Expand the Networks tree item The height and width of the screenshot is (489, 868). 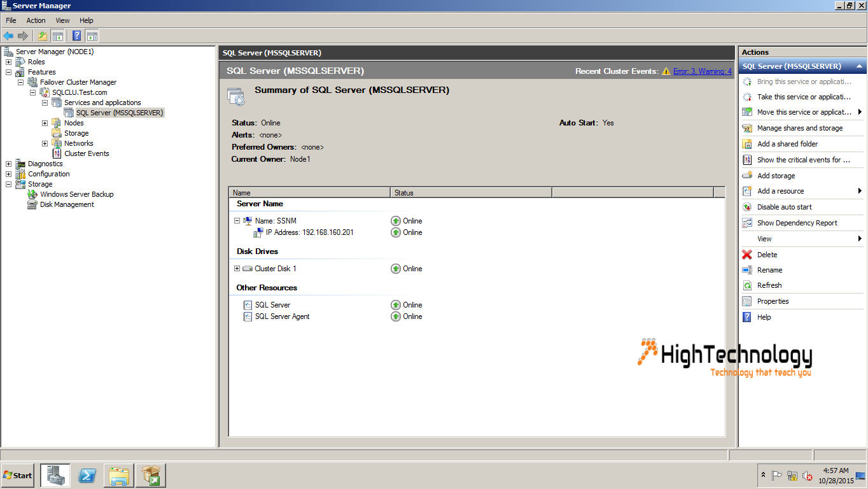tap(45, 143)
